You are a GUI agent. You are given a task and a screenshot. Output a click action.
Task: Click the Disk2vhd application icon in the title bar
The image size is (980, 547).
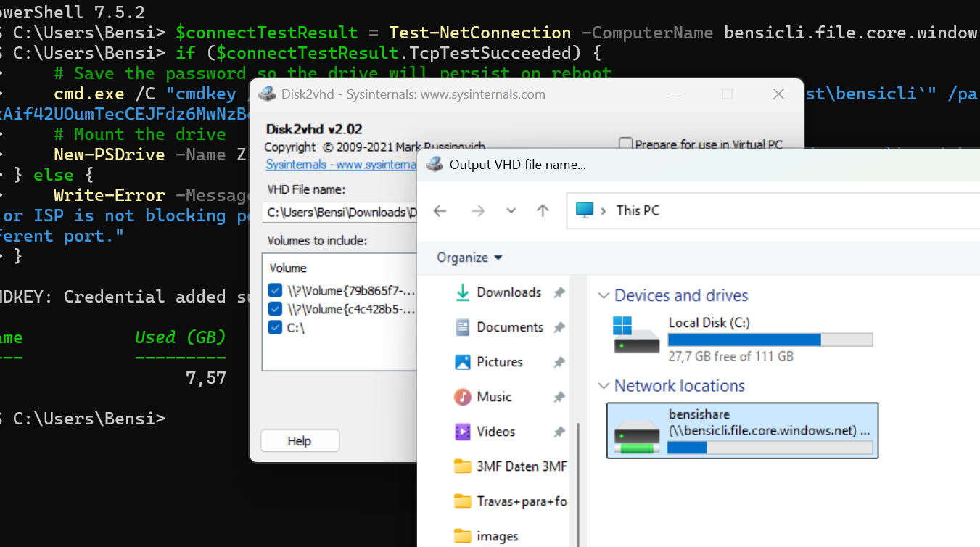266,94
